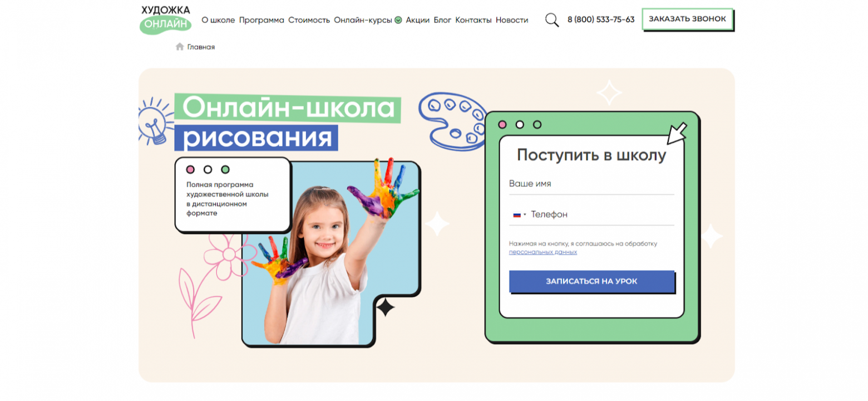Click the ЗАПИСАТЬСЯ НА УРОК button
The width and height of the screenshot is (868, 401).
(x=591, y=281)
